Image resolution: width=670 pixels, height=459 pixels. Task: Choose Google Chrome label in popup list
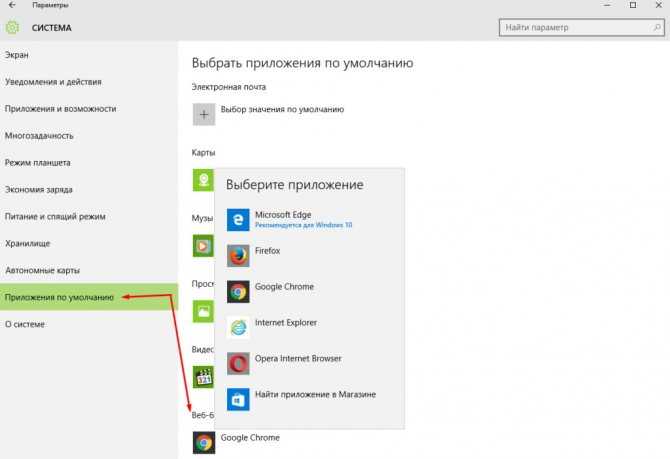coord(285,287)
